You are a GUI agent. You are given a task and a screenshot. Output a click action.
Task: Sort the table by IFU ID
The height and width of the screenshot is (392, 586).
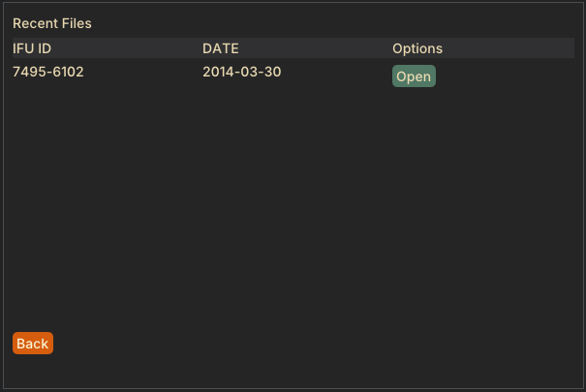pyautogui.click(x=32, y=48)
